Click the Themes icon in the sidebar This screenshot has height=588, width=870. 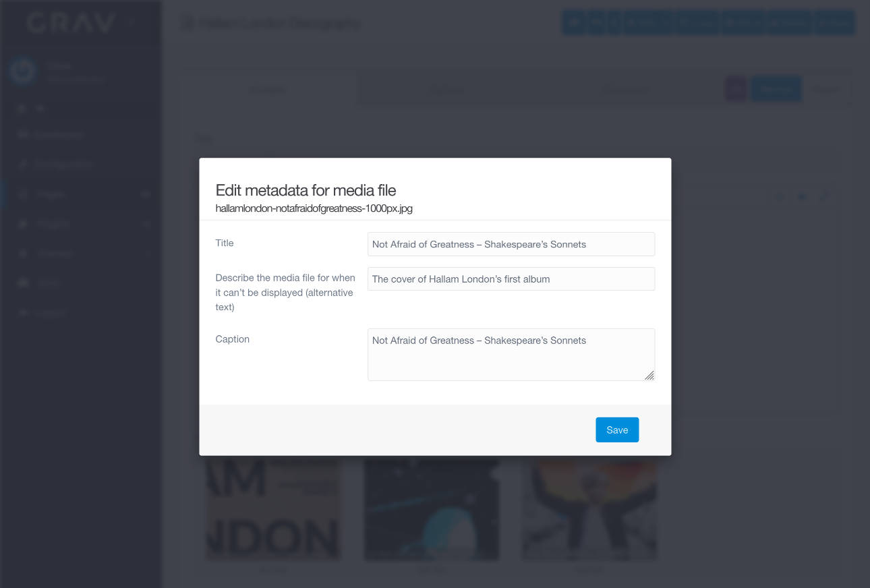pos(23,254)
